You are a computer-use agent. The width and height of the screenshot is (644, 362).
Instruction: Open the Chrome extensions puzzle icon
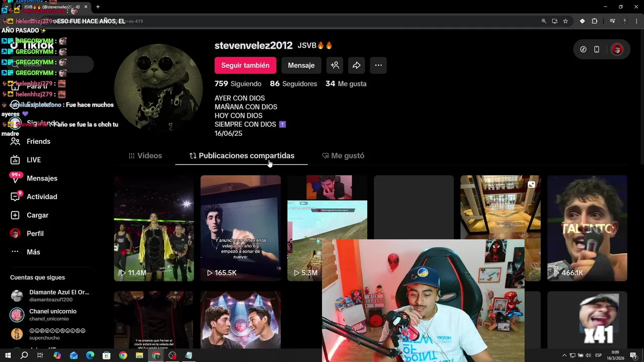tap(594, 21)
